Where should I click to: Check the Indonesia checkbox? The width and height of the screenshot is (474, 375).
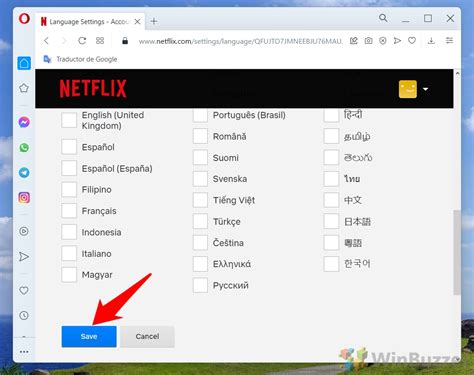click(69, 232)
